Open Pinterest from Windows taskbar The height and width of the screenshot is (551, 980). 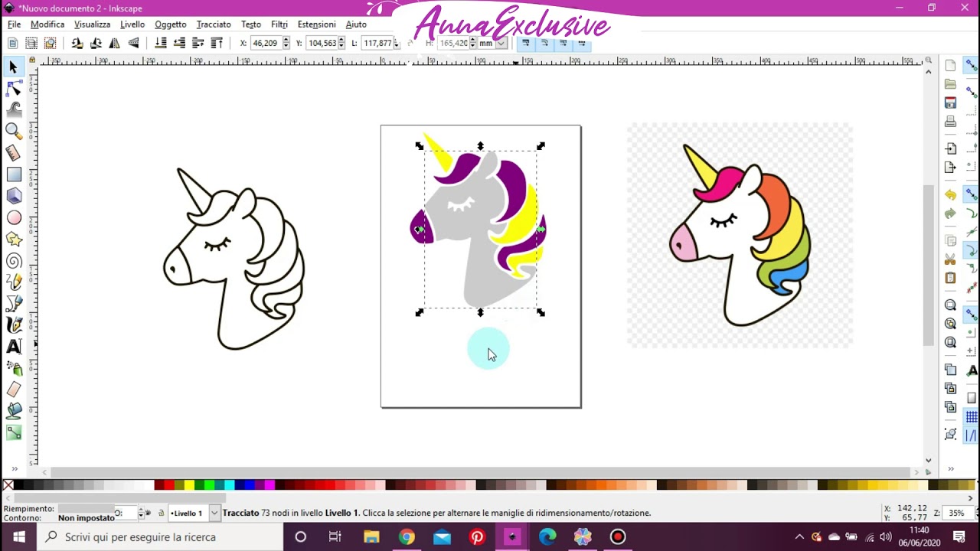click(477, 537)
